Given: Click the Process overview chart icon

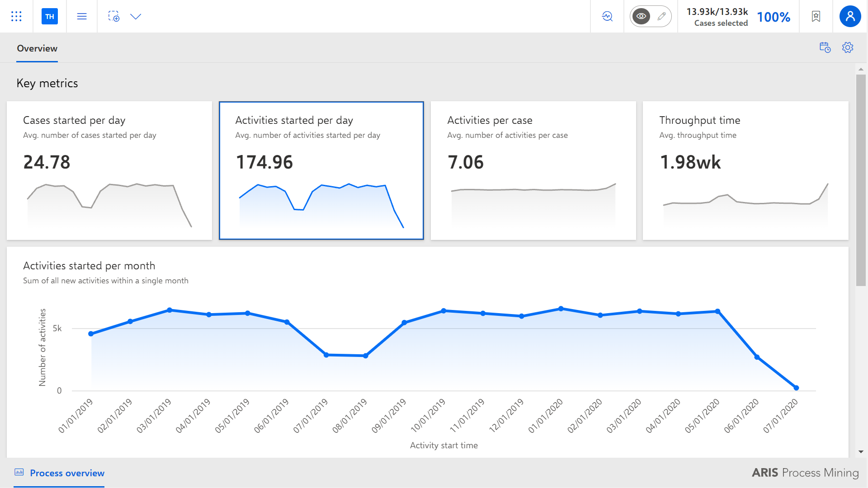Looking at the screenshot, I should tap(19, 472).
